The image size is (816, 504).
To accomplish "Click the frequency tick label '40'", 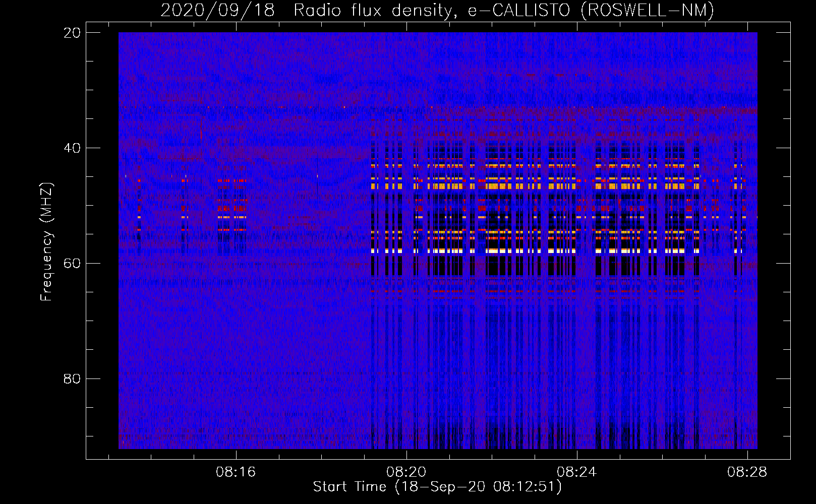I will point(72,148).
